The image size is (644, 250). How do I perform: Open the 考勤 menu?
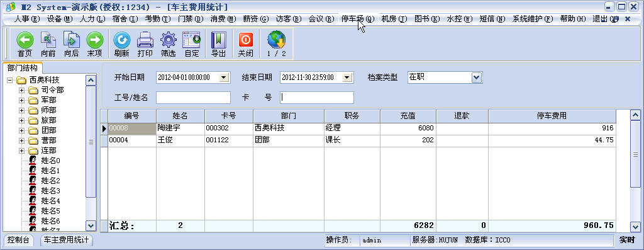click(158, 19)
